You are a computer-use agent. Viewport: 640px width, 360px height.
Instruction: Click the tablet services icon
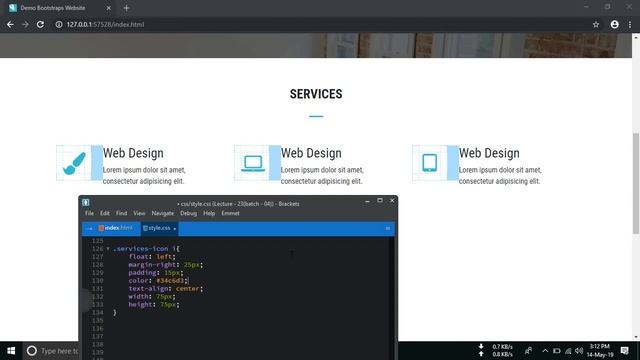(430, 163)
